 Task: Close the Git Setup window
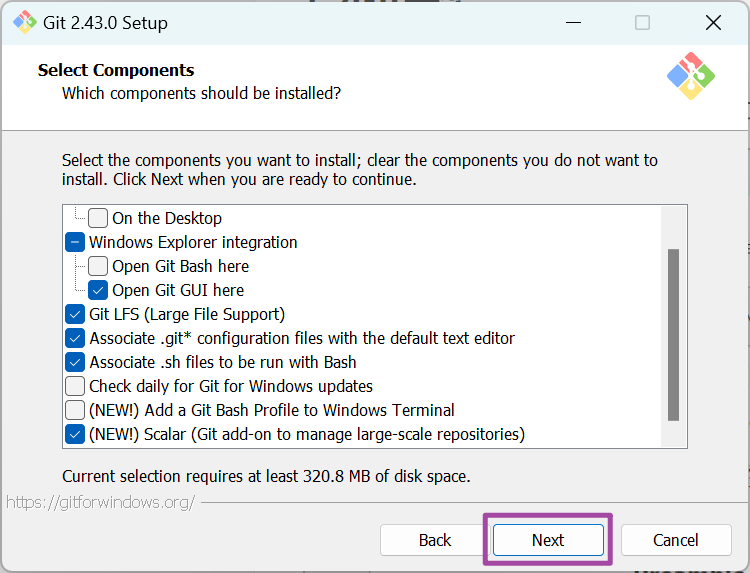pos(713,22)
